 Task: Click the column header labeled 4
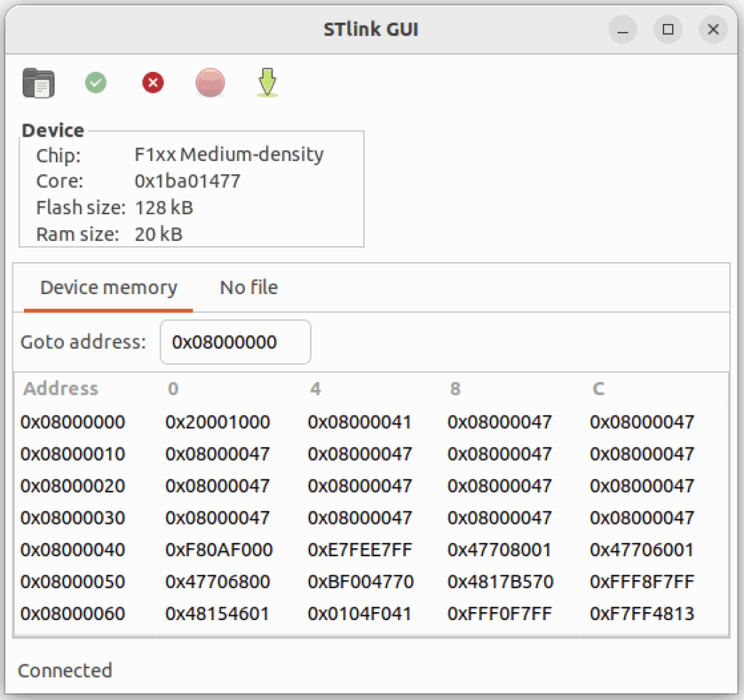(315, 388)
